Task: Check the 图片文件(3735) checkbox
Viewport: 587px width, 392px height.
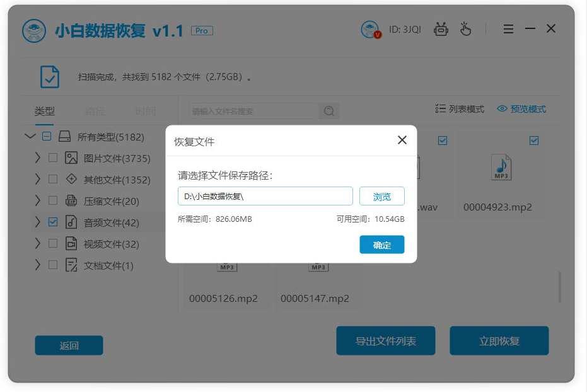Action: point(53,158)
